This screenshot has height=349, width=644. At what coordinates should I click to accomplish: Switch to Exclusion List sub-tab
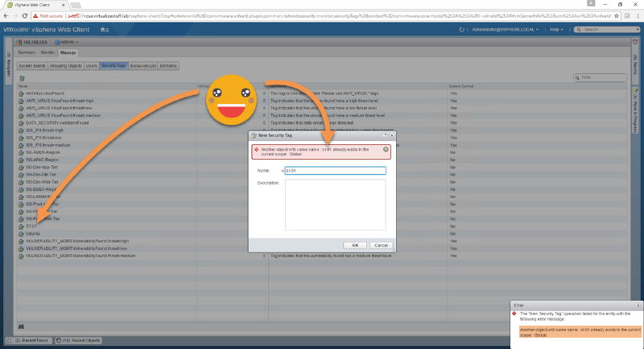(x=143, y=66)
